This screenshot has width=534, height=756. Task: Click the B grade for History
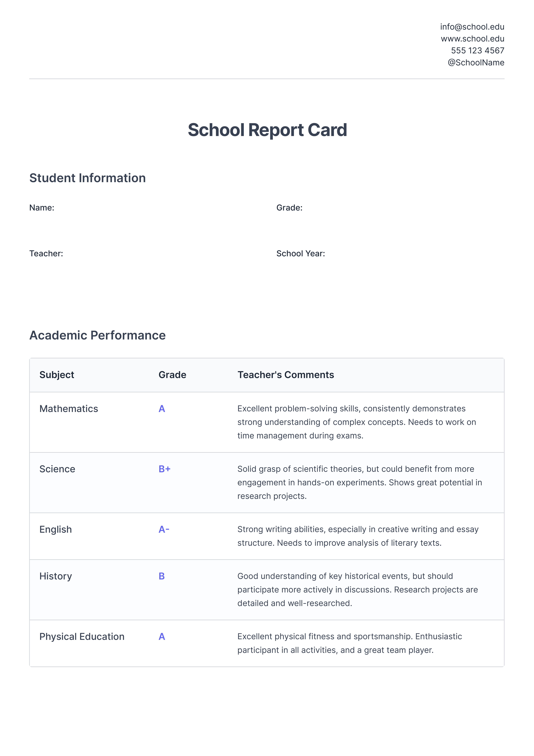coord(162,576)
